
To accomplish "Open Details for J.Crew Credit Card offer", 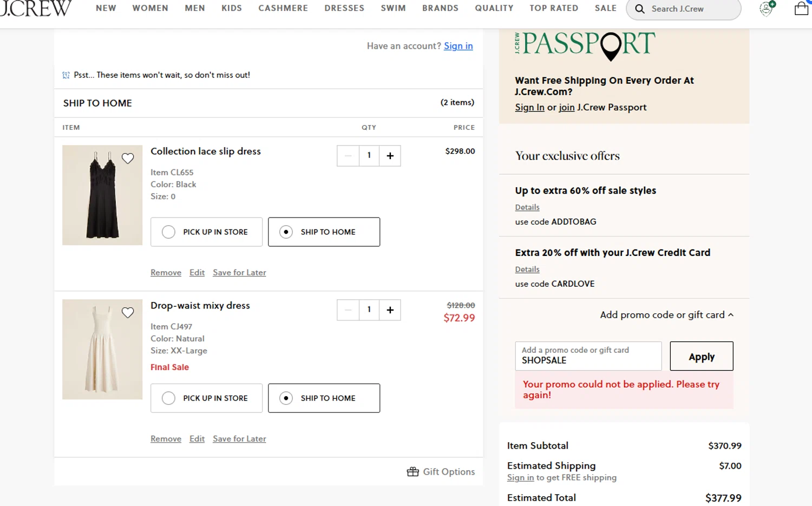I will [527, 270].
